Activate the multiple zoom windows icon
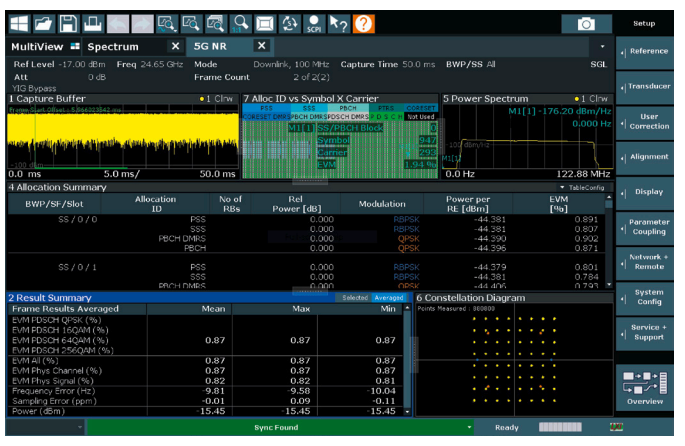Image resolution: width=685 pixels, height=446 pixels. 216,23
